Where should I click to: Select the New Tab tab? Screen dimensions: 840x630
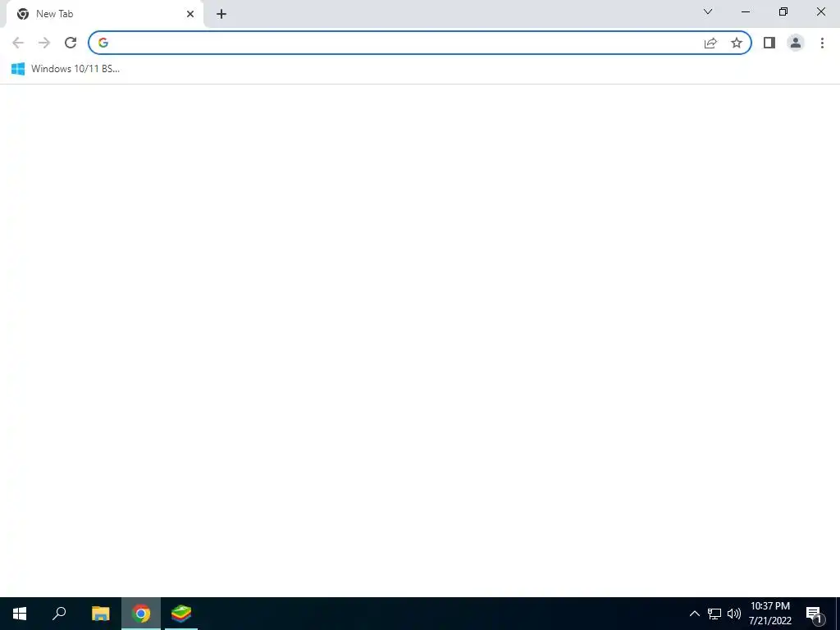105,14
